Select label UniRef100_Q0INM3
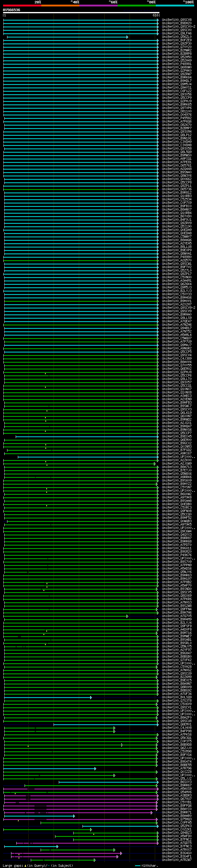197x868 pixels. [x=177, y=446]
